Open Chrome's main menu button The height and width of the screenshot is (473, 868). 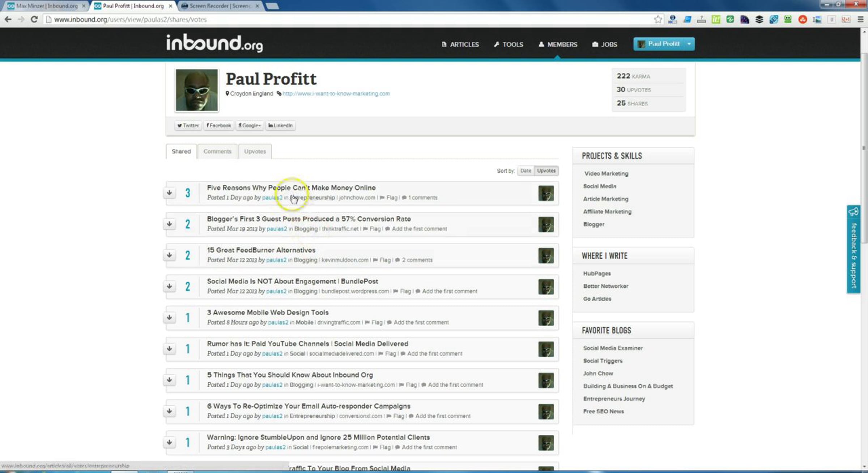(x=860, y=20)
